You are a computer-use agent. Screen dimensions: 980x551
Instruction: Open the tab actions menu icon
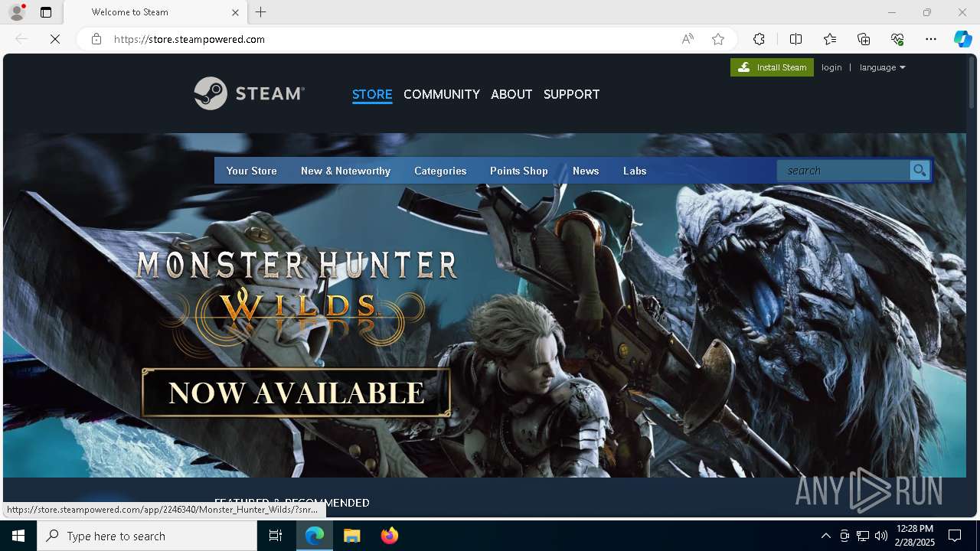[x=46, y=12]
